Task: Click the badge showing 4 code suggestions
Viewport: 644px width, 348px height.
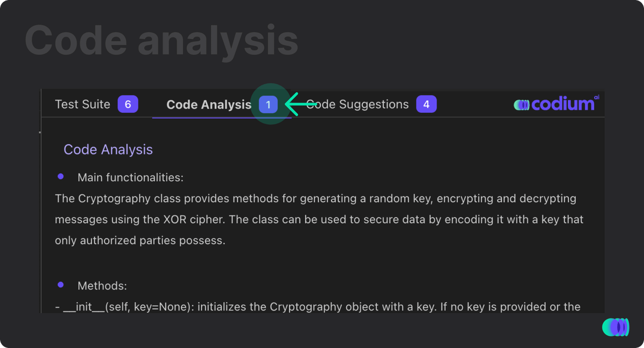Action: coord(426,103)
